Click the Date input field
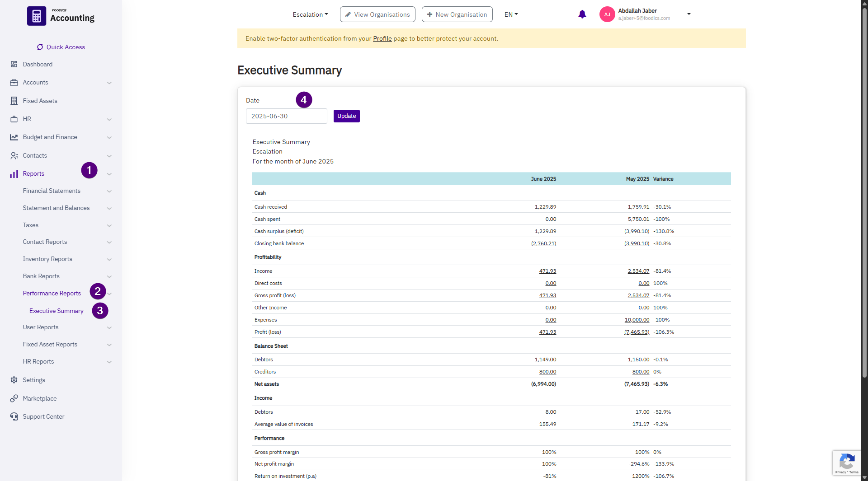This screenshot has height=481, width=868. (286, 116)
